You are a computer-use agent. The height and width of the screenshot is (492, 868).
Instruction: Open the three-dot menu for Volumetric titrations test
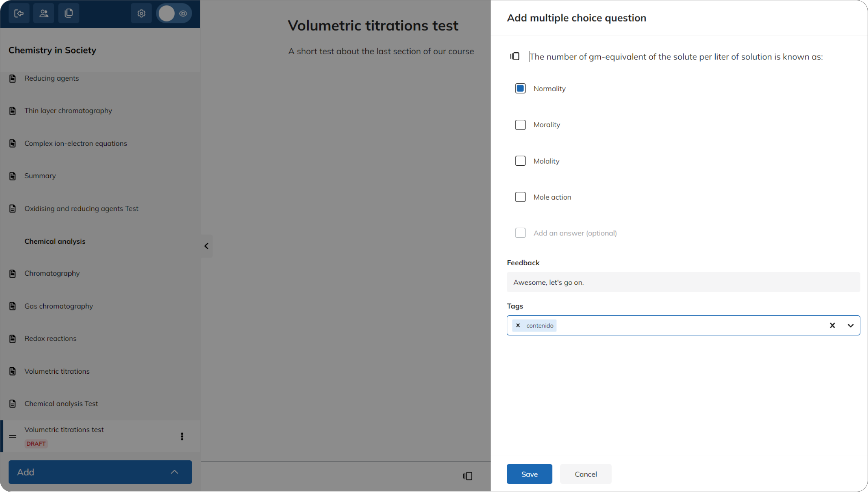[x=182, y=436]
